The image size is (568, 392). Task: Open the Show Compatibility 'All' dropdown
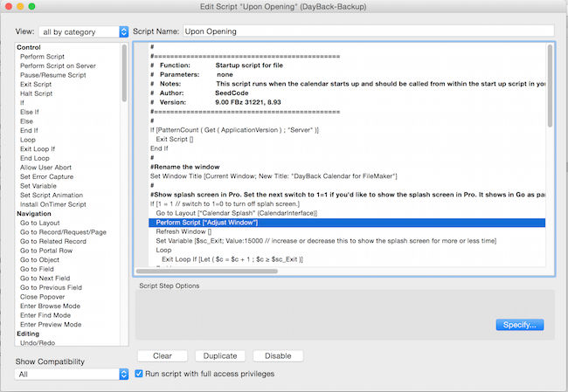click(x=72, y=375)
